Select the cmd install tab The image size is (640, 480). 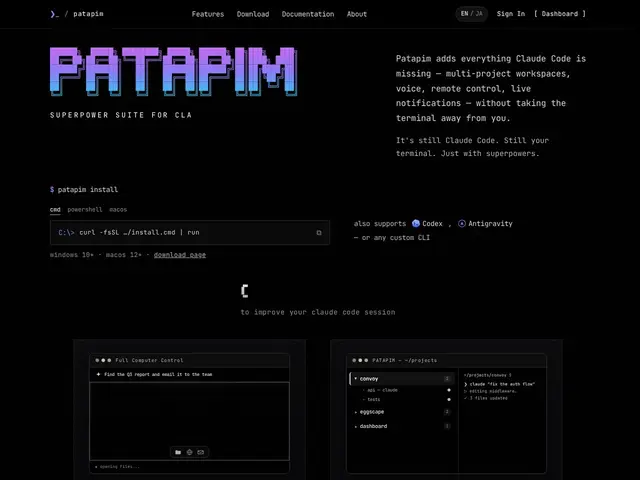(55, 210)
